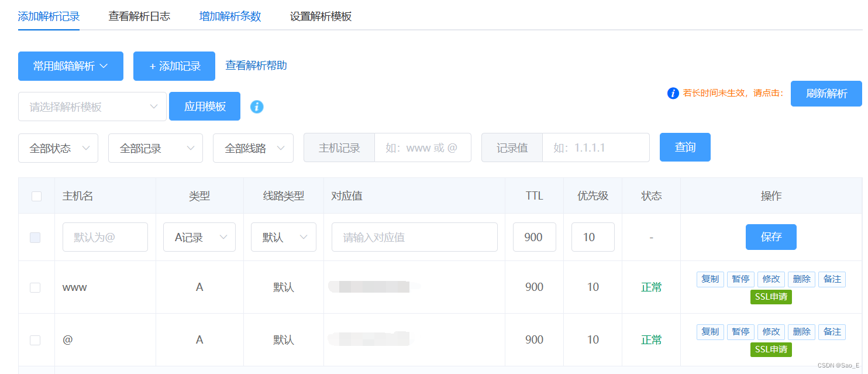Toggle the select-all checkbox in table header
This screenshot has height=374, width=868.
(36, 196)
